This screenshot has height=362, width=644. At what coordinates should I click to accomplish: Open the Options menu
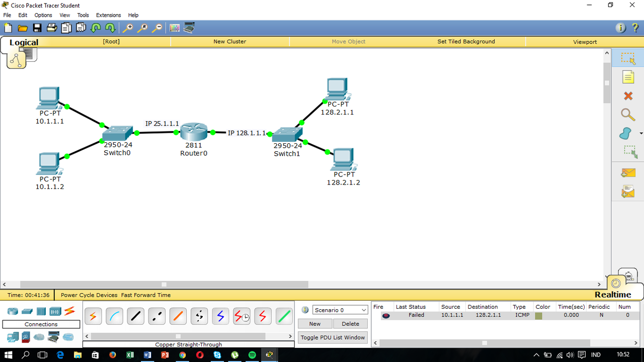pos(43,15)
